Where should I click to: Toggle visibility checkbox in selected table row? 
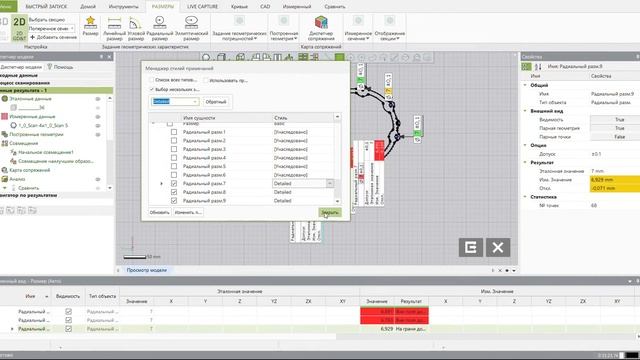pyautogui.click(x=68, y=329)
